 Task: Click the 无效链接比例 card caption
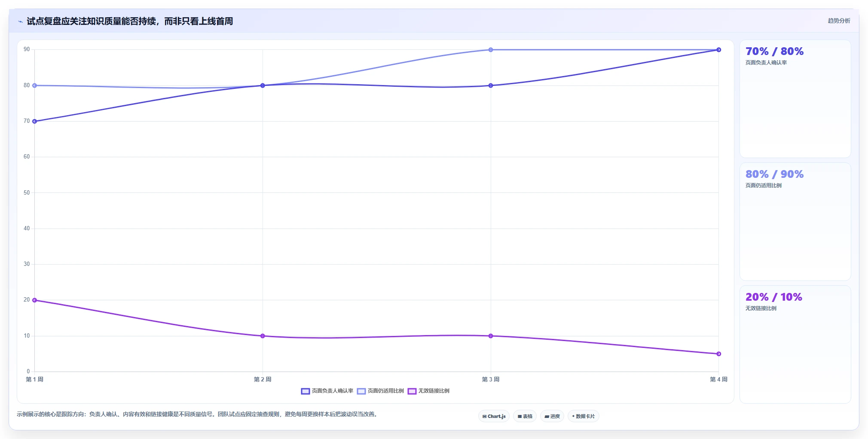[x=761, y=308]
